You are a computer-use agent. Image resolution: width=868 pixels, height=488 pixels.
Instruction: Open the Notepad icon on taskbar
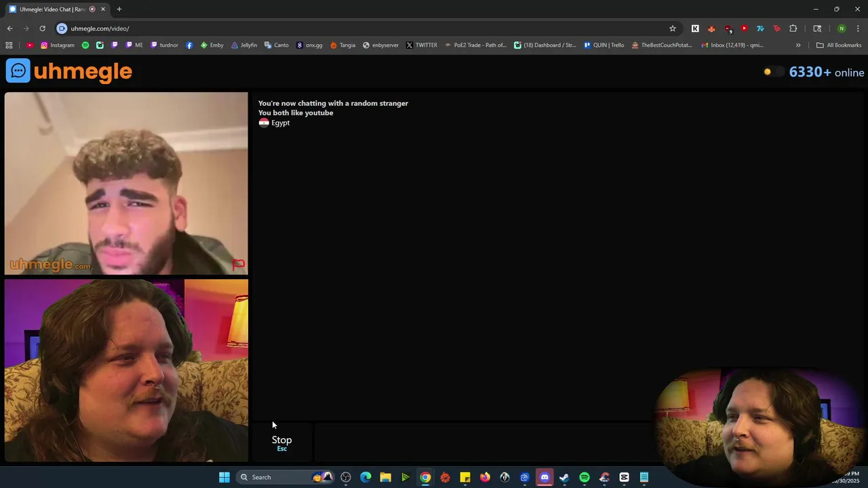pos(644,477)
